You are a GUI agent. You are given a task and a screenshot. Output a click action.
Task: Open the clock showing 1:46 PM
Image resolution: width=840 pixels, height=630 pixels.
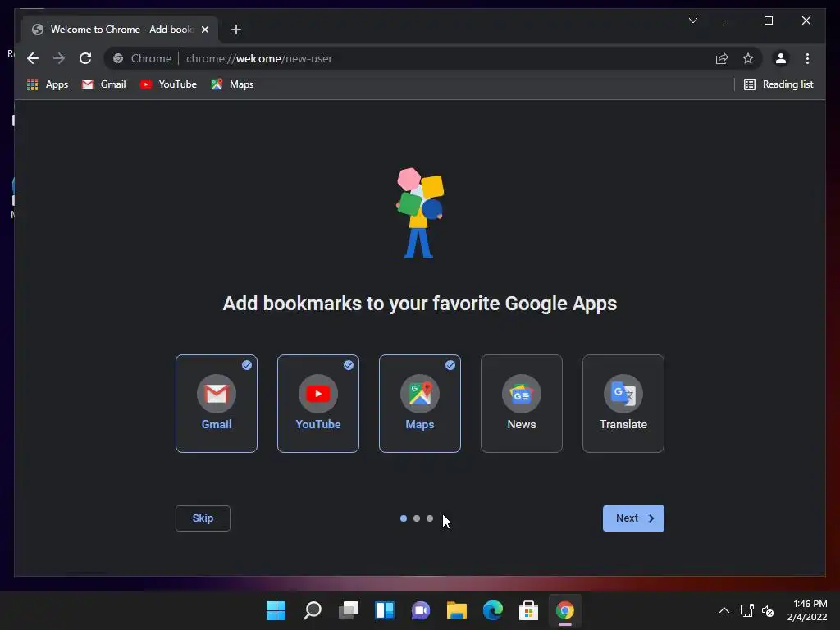[x=807, y=610]
